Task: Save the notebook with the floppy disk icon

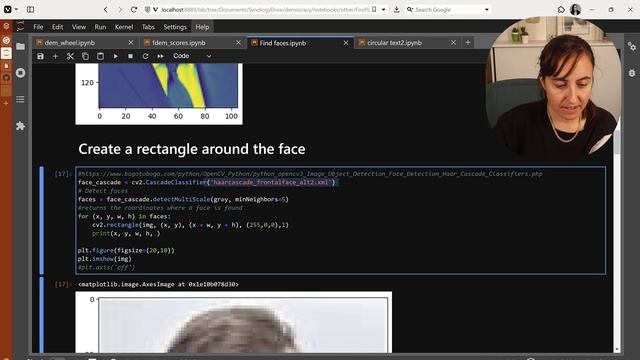Action: [40, 56]
